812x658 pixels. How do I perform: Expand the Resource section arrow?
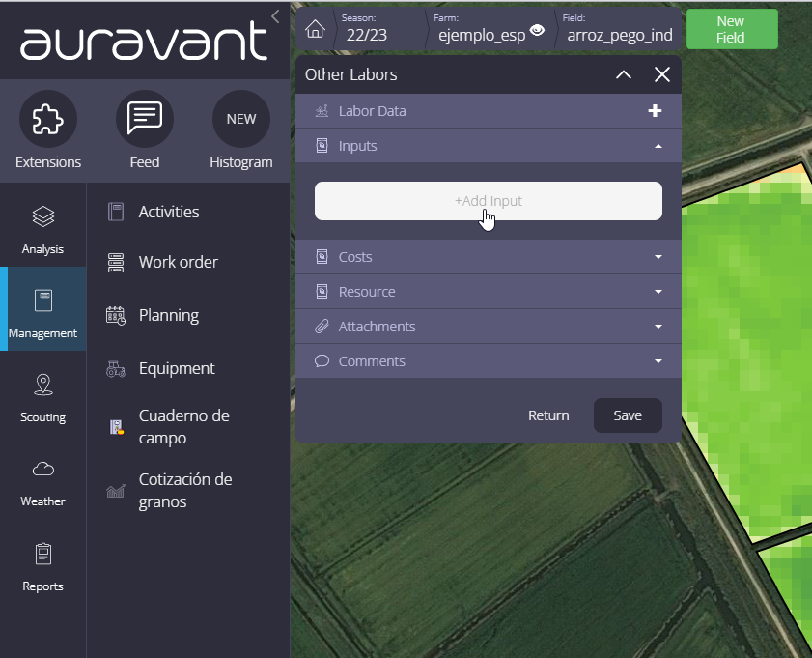click(x=658, y=292)
